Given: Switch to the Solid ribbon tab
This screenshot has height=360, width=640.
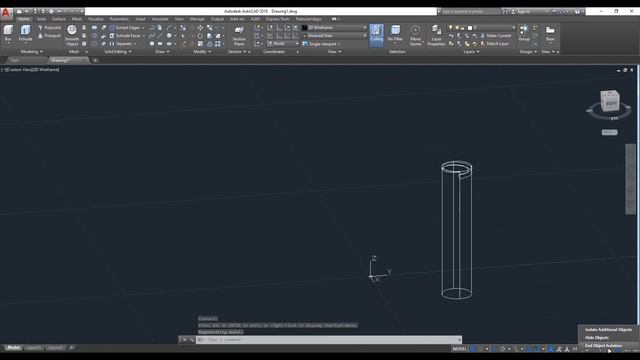Looking at the screenshot, I should [41, 19].
